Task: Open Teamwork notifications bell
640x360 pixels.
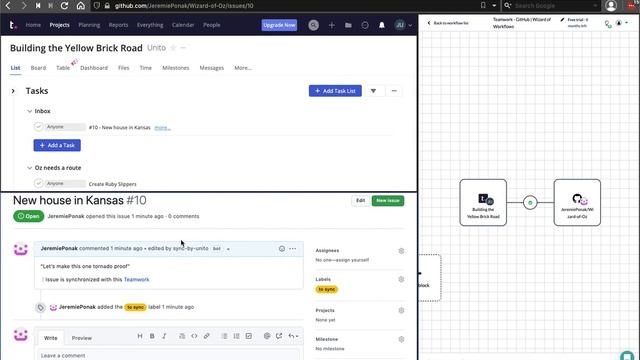Action: pos(382,25)
